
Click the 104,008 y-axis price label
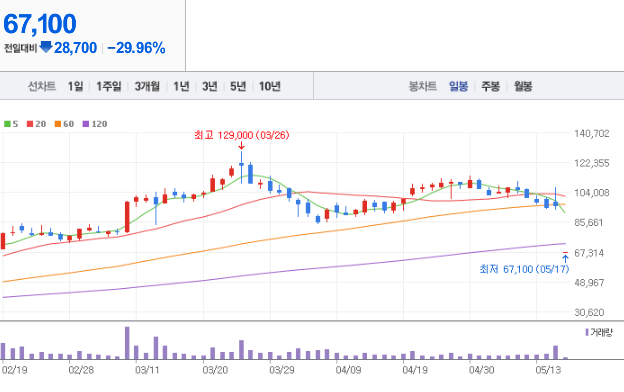pos(592,193)
